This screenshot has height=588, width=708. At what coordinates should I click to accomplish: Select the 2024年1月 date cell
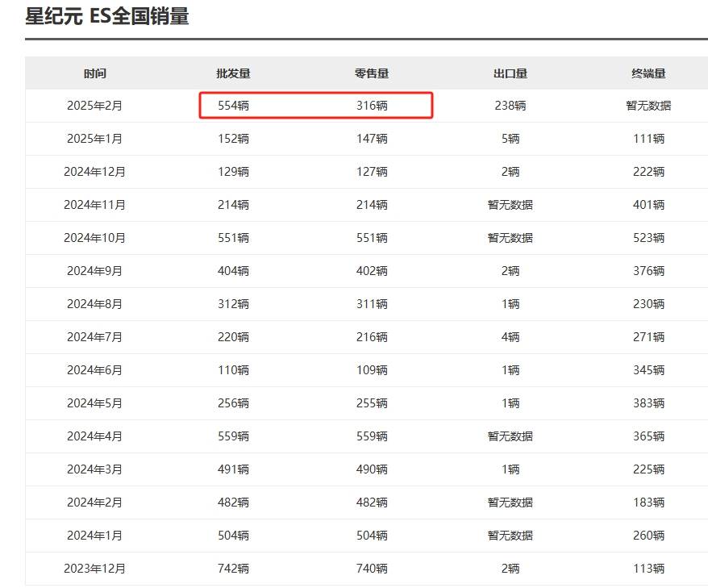95,535
